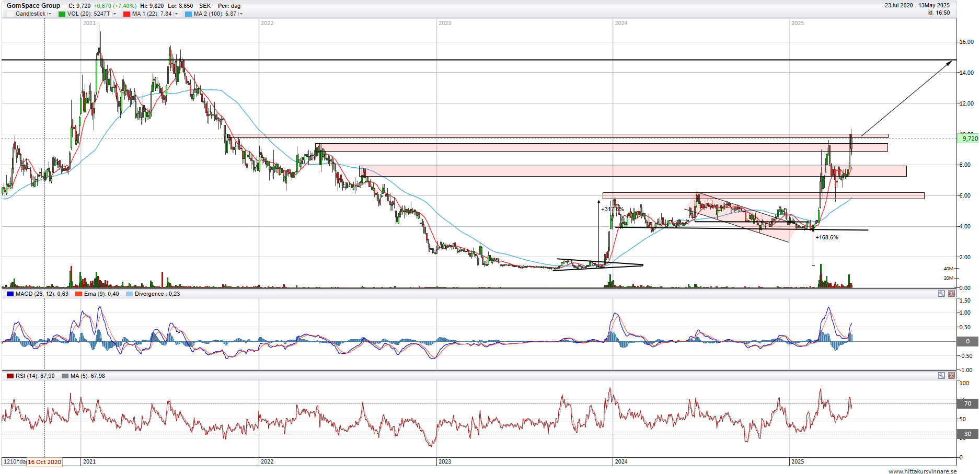This screenshot has width=980, height=474.
Task: Open the VOL (20) indicator dropdown
Action: (114, 14)
